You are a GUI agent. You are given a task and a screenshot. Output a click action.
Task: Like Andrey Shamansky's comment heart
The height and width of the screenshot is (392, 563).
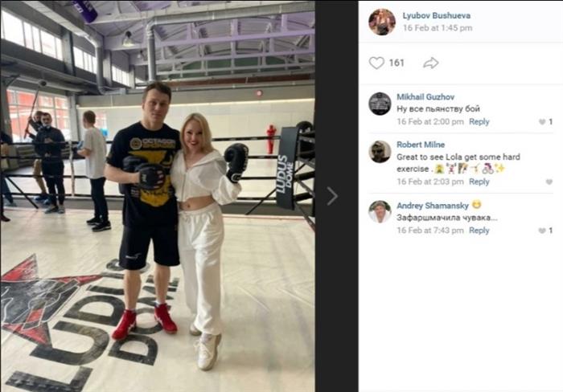542,231
